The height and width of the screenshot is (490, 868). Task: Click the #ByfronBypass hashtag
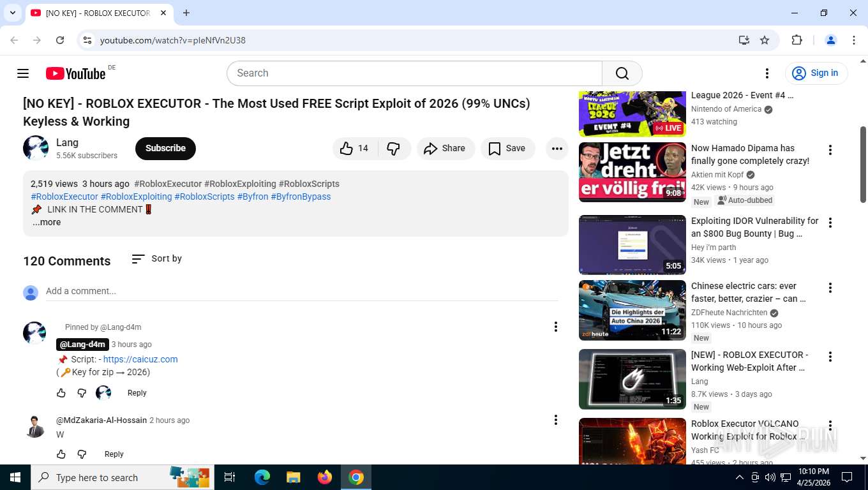(301, 197)
